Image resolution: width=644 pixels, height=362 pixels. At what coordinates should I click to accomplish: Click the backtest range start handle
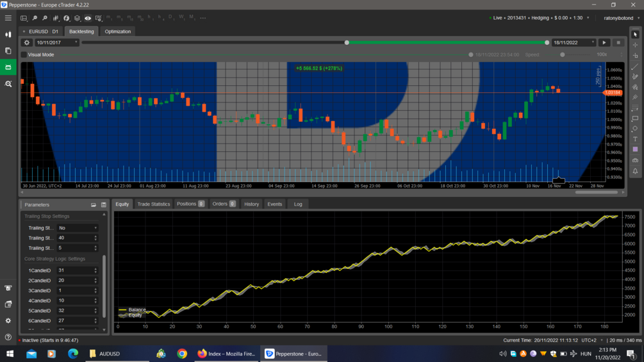tap(347, 43)
